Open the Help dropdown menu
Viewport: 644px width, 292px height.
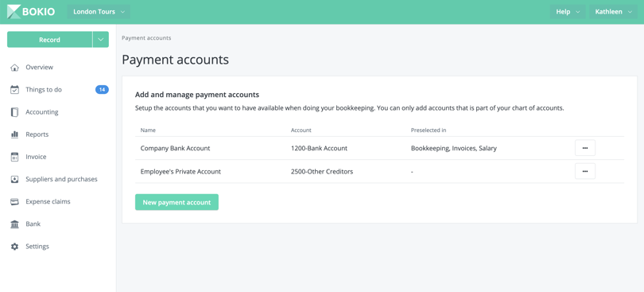point(568,11)
